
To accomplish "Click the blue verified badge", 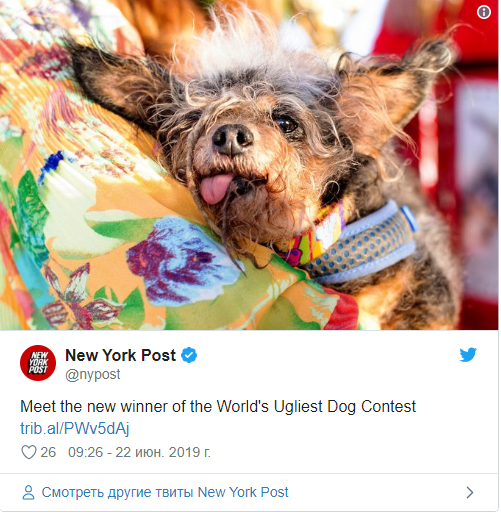I will click(x=189, y=355).
